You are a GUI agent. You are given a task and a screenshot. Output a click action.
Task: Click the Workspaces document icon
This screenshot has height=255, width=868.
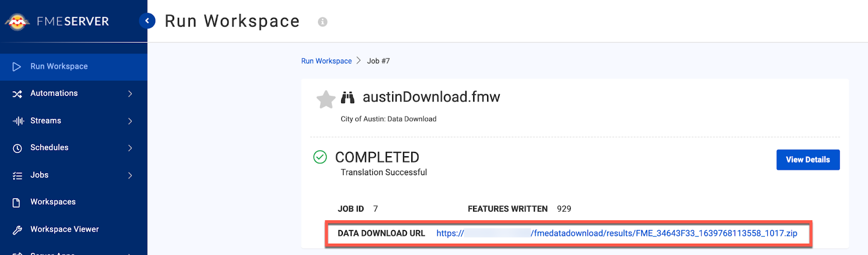coord(17,202)
